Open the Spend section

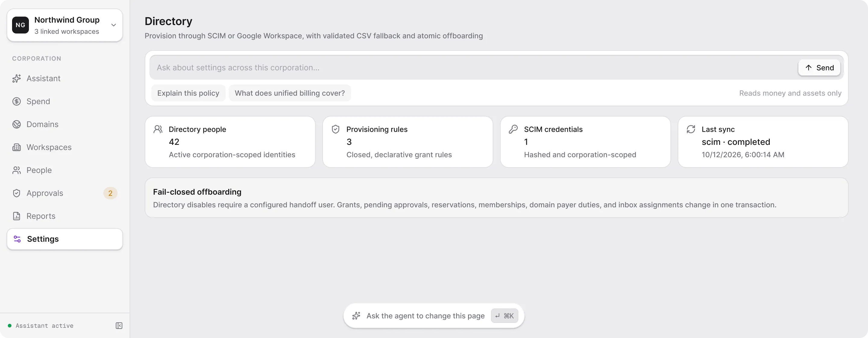click(65, 101)
